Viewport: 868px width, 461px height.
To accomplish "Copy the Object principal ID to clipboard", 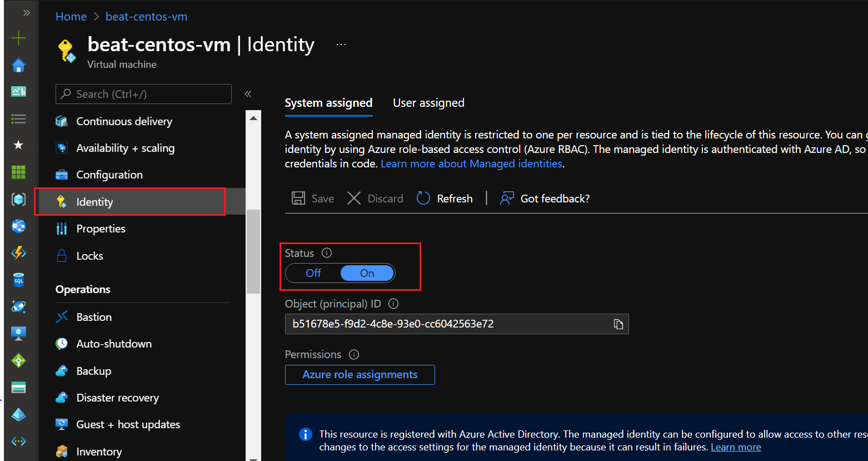I will (x=618, y=324).
